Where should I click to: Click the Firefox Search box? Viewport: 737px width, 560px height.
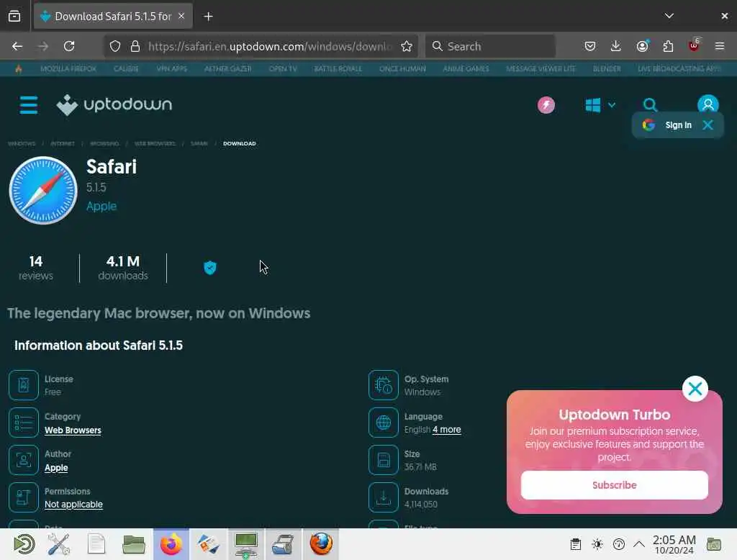pyautogui.click(x=490, y=46)
